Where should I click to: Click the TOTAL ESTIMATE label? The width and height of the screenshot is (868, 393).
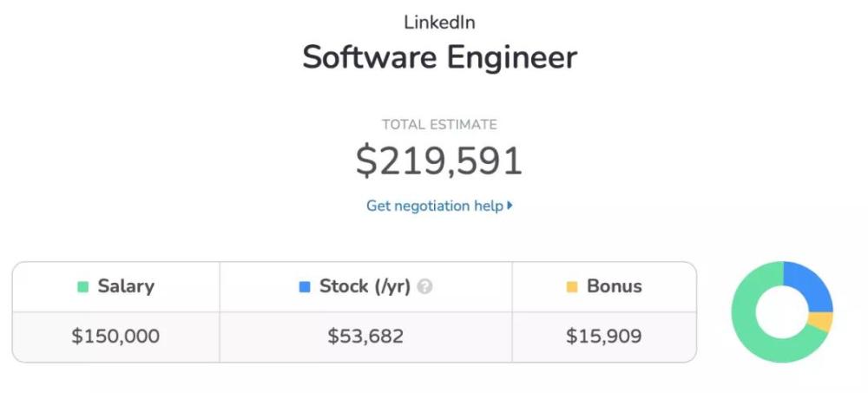439,125
